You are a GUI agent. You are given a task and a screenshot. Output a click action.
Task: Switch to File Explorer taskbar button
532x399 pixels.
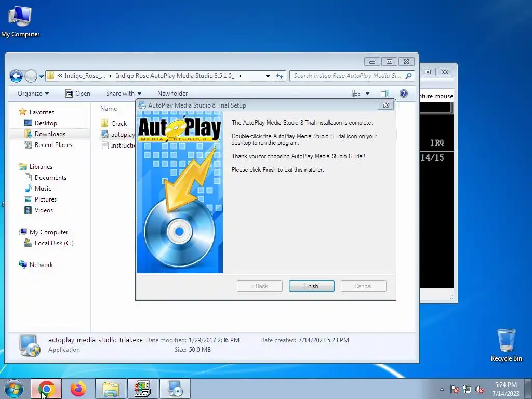(111, 389)
